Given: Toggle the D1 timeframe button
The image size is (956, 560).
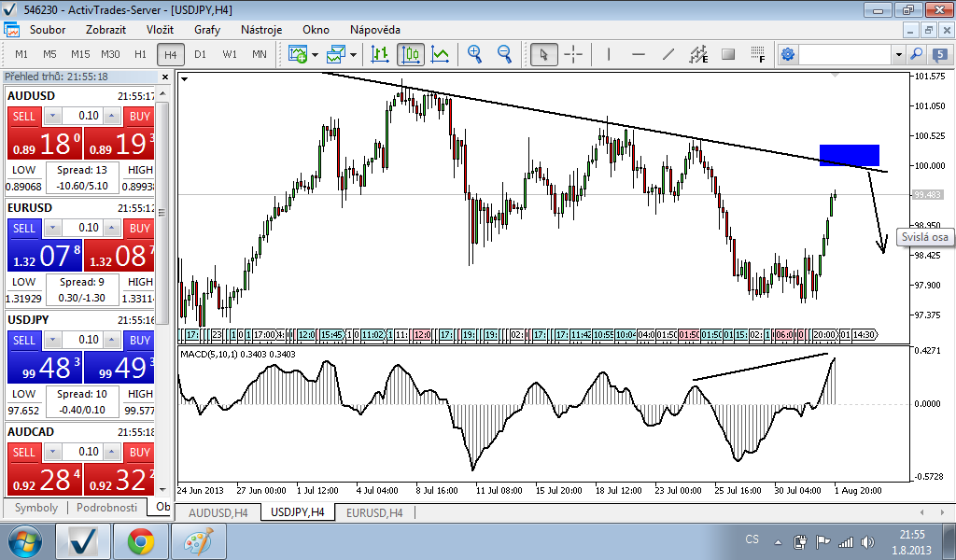Looking at the screenshot, I should tap(200, 54).
